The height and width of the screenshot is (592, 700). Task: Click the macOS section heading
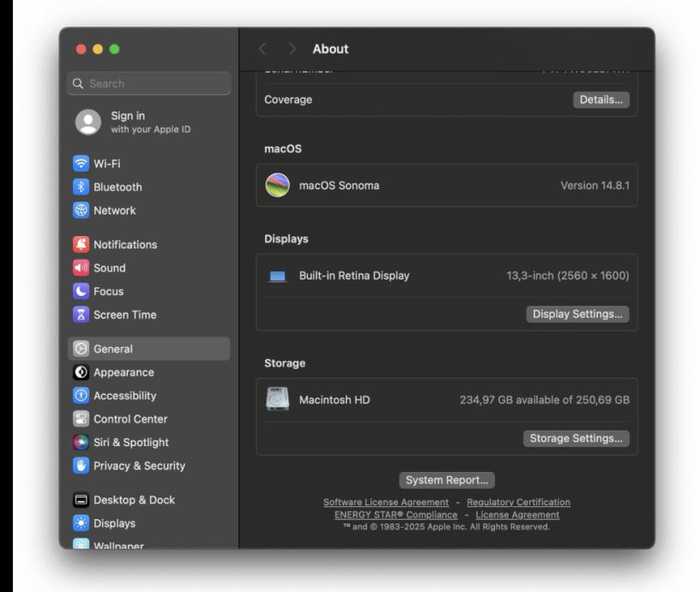(282, 148)
